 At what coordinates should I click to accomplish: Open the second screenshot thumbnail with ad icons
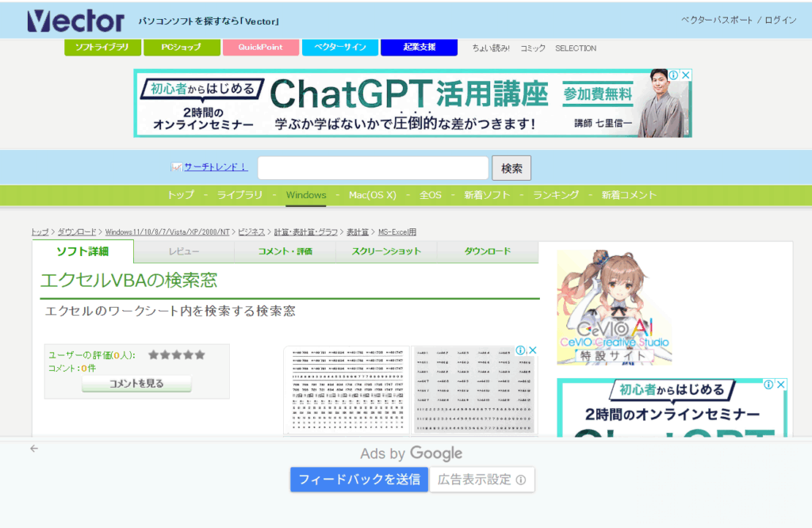click(474, 390)
